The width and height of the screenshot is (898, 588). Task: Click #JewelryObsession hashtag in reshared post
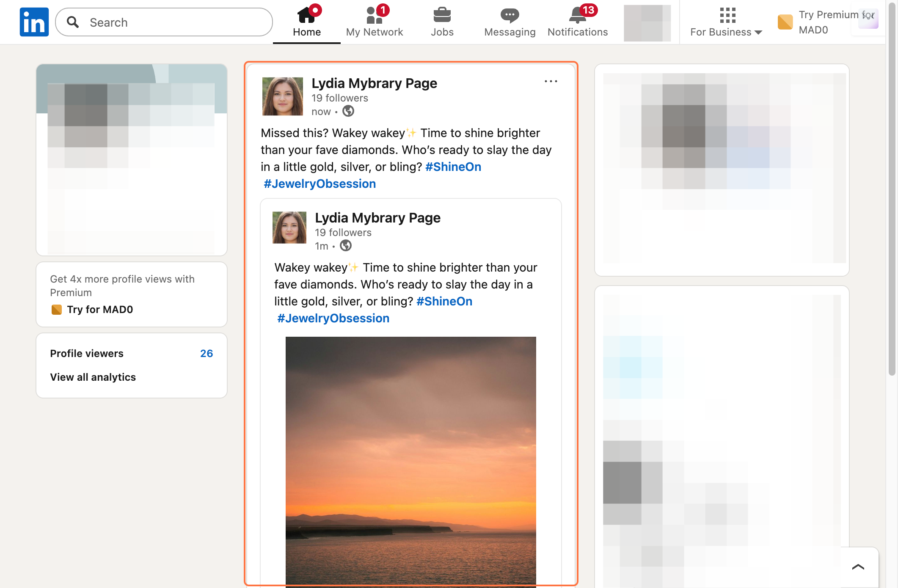(x=333, y=318)
